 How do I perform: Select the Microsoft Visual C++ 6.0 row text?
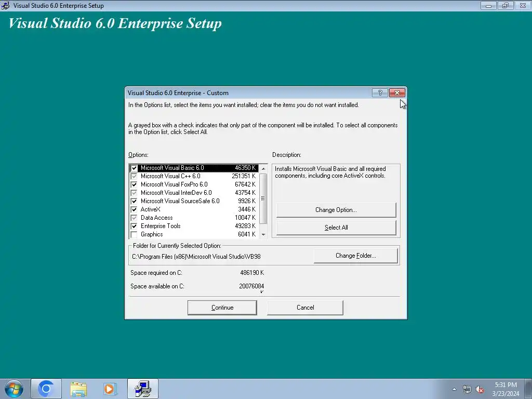(x=170, y=176)
